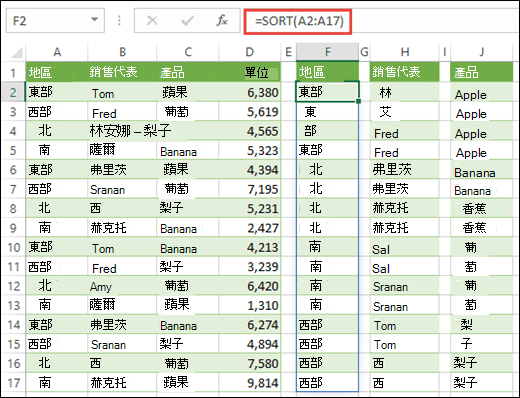Click the value 2,427
The image size is (520, 398).
click(x=263, y=228)
